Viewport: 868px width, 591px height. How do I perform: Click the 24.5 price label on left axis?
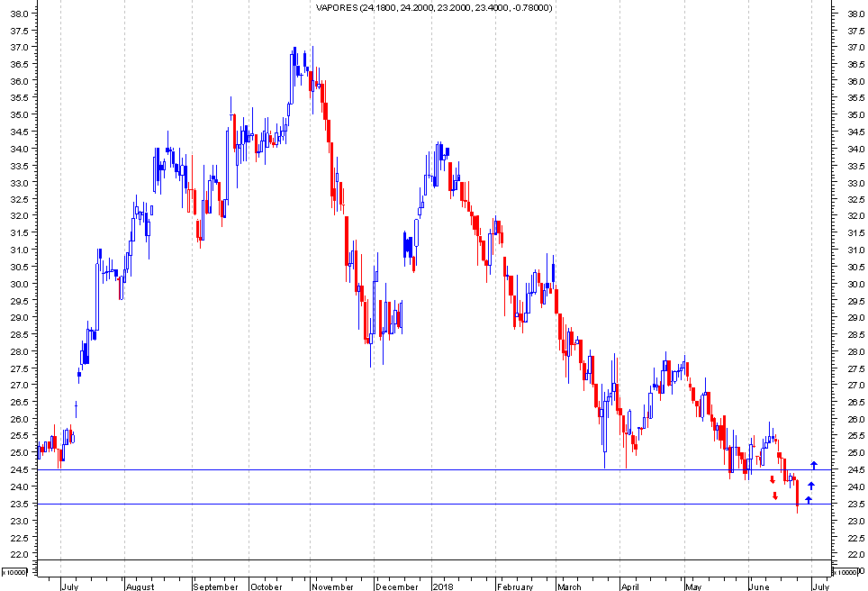(x=20, y=469)
